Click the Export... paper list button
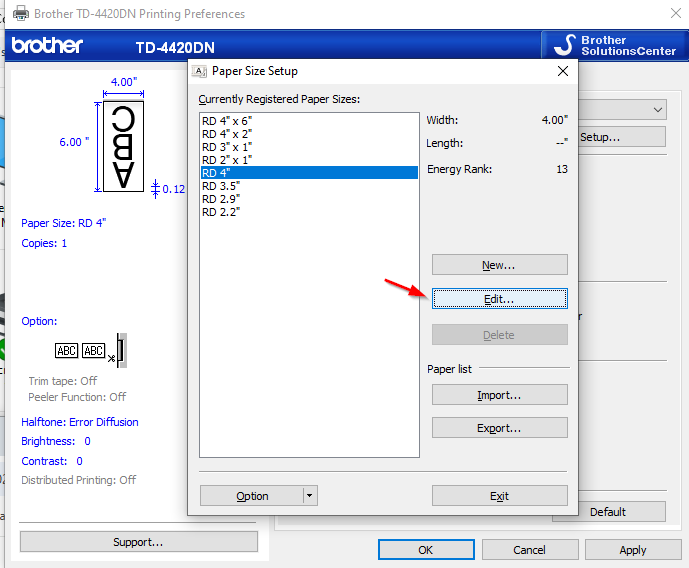Viewport: 689px width, 568px height. (500, 428)
